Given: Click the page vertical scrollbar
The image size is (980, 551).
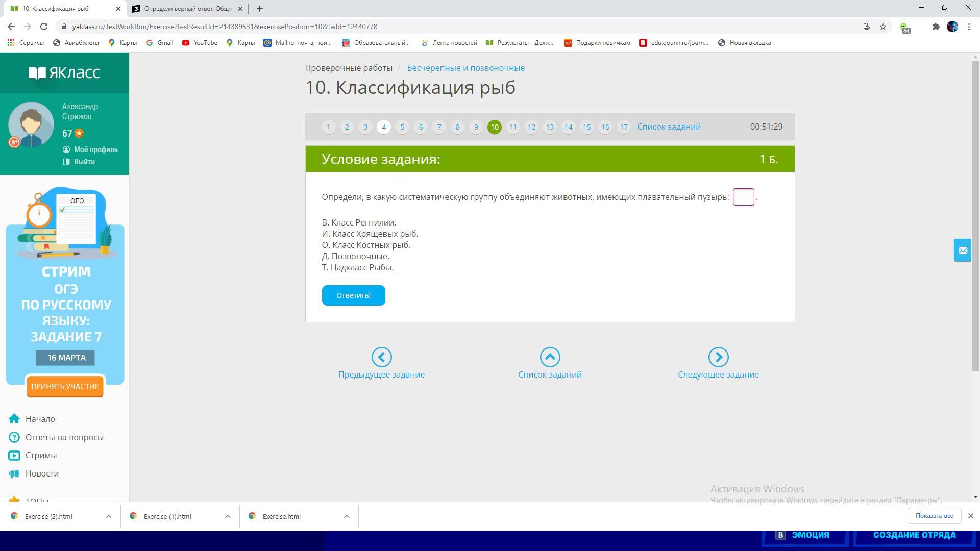Looking at the screenshot, I should [x=975, y=214].
